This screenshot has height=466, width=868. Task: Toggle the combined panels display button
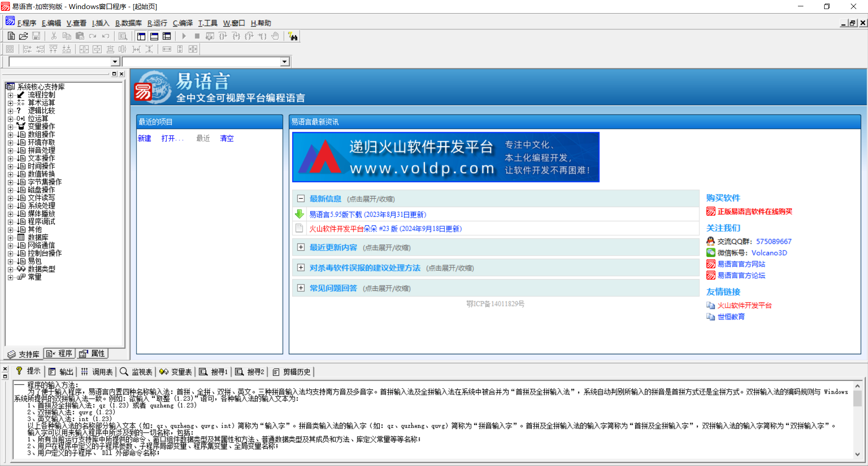pyautogui.click(x=167, y=36)
